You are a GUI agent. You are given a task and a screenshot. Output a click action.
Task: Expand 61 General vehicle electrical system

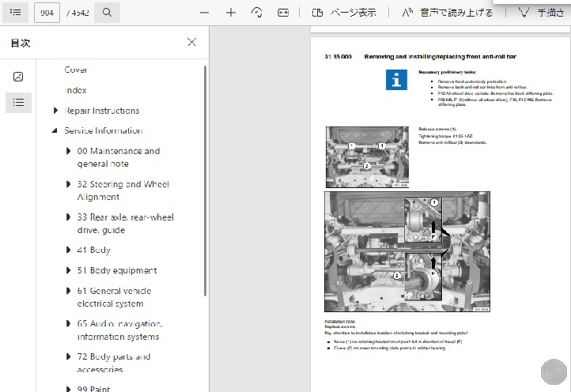tap(68, 291)
